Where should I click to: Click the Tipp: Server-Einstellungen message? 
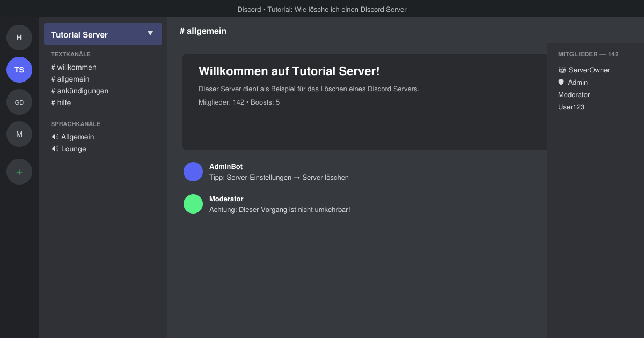click(x=279, y=177)
